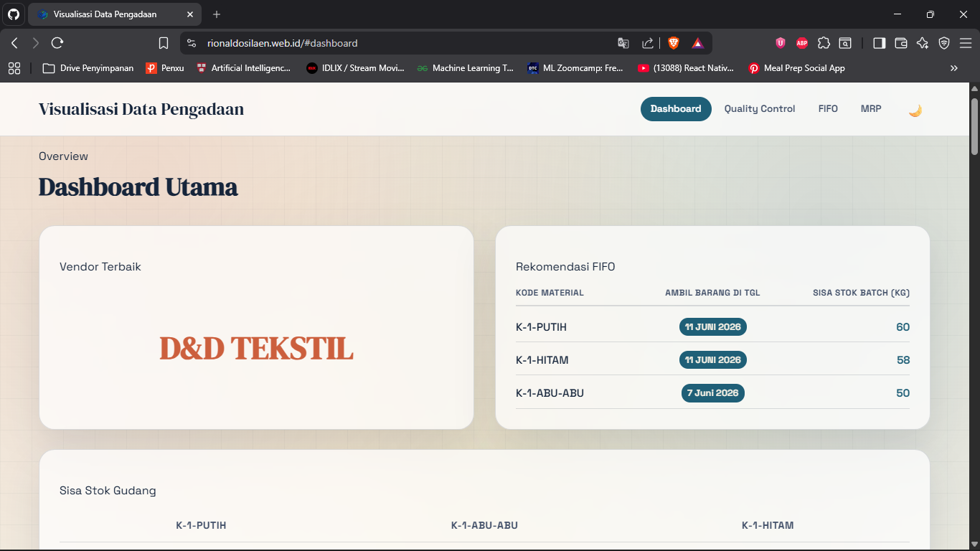View site information icon in address bar

click(192, 43)
